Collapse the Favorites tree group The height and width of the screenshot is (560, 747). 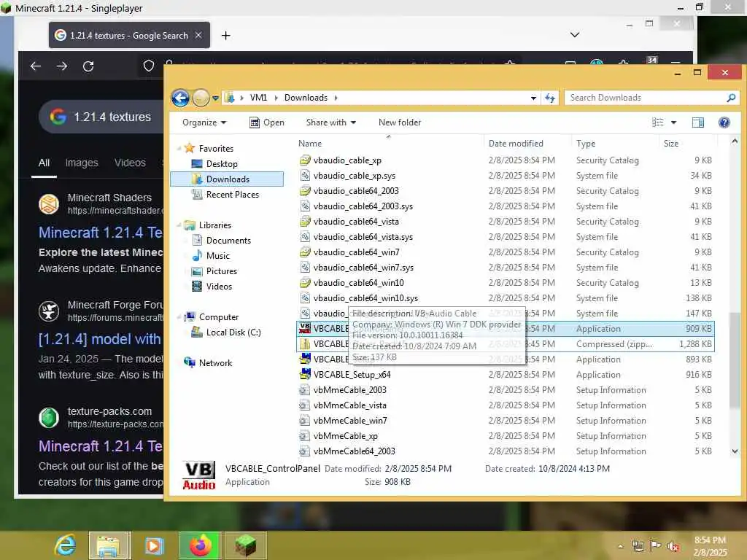click(179, 149)
